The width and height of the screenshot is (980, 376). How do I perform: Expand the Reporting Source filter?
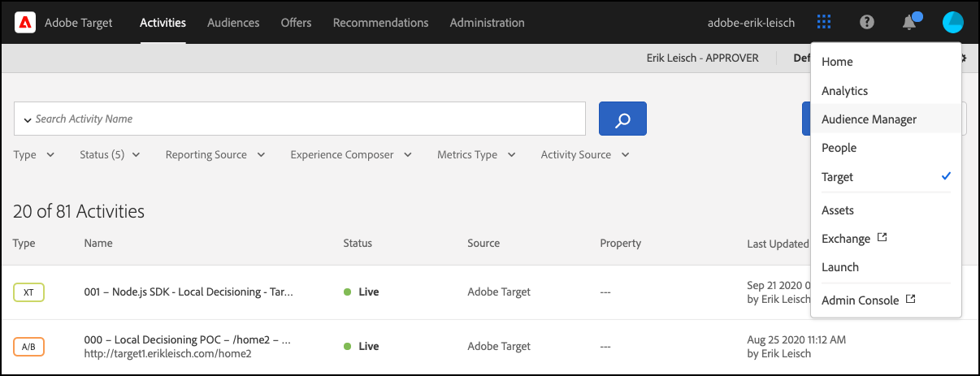point(215,155)
